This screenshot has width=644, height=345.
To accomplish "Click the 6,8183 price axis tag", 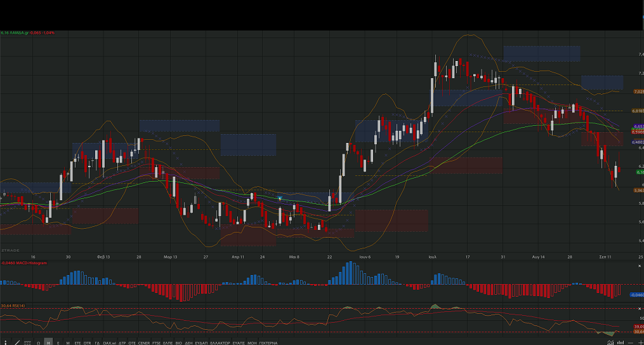I will click(638, 111).
